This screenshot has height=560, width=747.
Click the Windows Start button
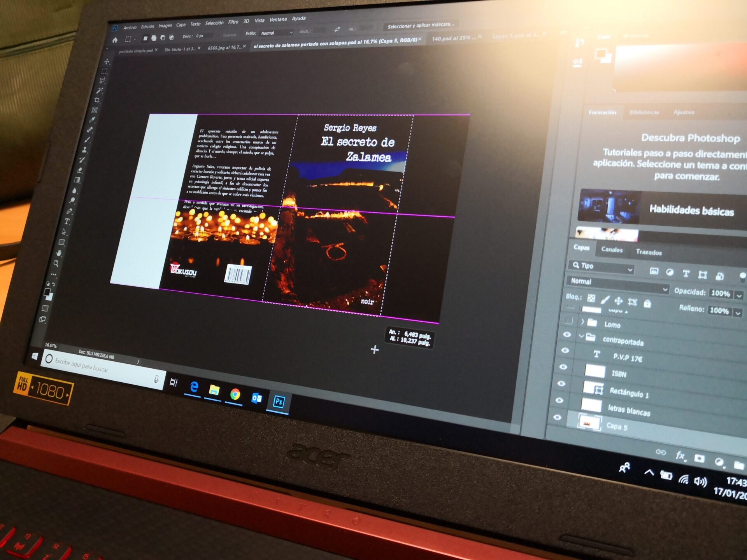click(35, 356)
